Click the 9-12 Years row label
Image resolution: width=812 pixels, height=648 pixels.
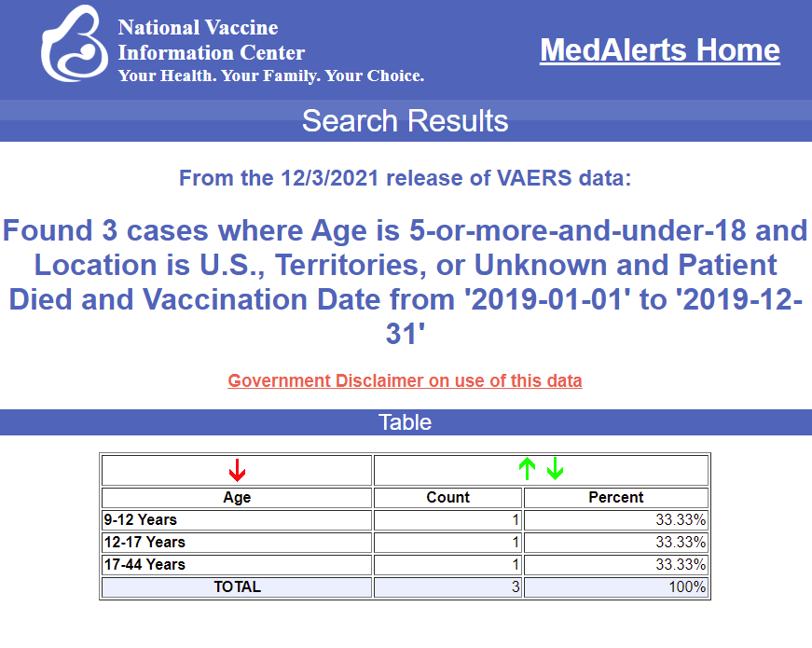pyautogui.click(x=141, y=519)
